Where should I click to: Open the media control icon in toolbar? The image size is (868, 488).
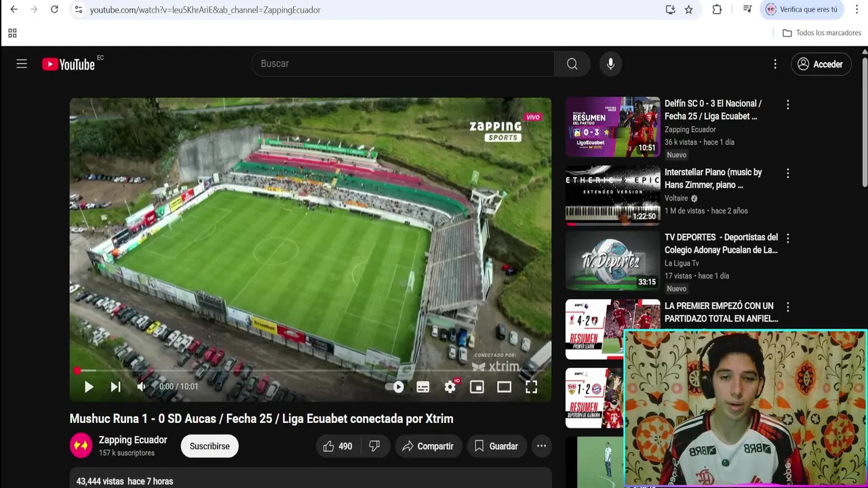click(x=747, y=9)
